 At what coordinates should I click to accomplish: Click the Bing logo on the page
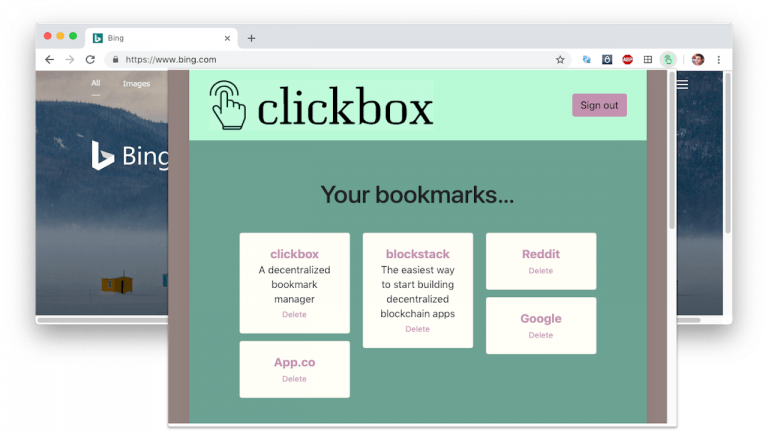(130, 156)
